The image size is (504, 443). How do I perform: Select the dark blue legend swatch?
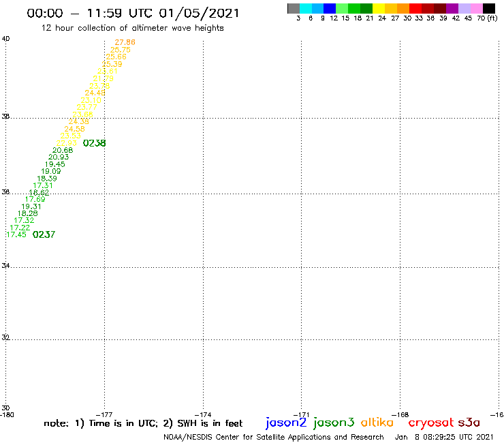click(x=330, y=8)
